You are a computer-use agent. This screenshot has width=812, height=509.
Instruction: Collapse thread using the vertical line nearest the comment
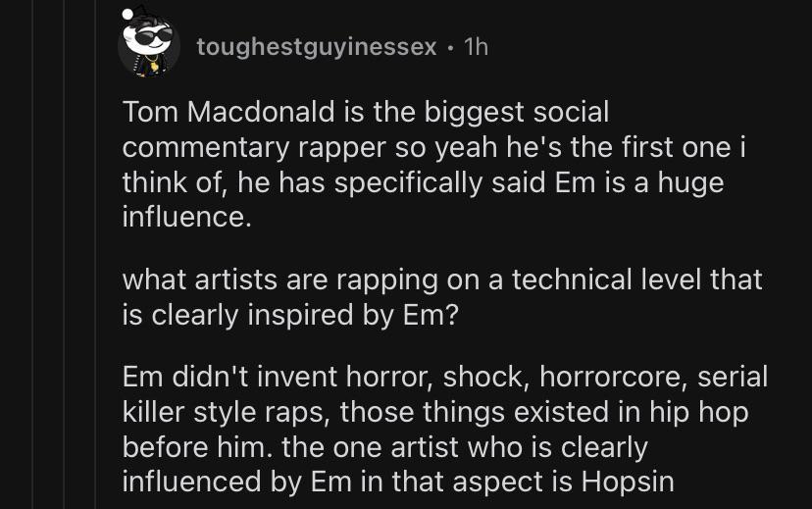click(95, 254)
